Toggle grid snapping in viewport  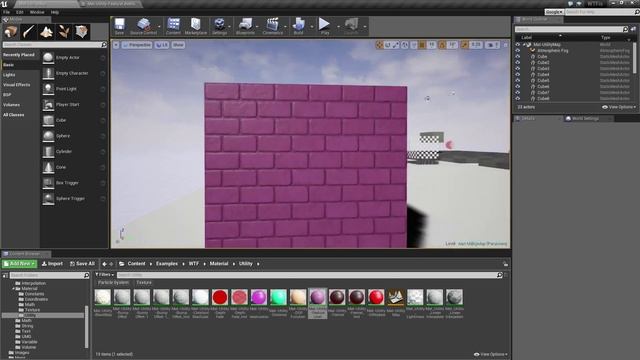click(422, 45)
